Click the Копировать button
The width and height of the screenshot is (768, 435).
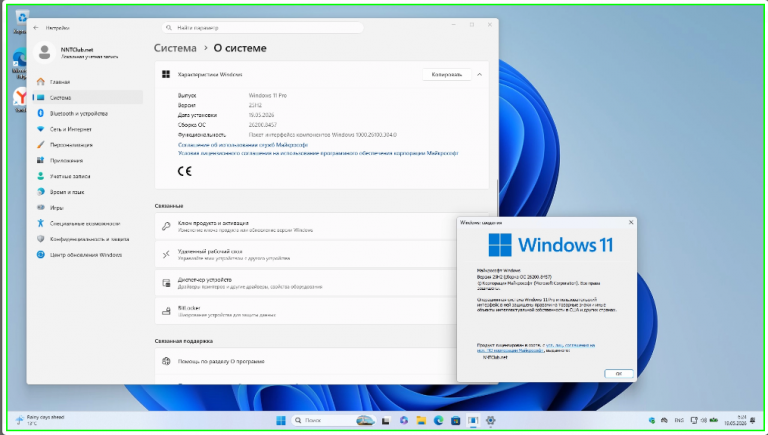[x=446, y=74]
